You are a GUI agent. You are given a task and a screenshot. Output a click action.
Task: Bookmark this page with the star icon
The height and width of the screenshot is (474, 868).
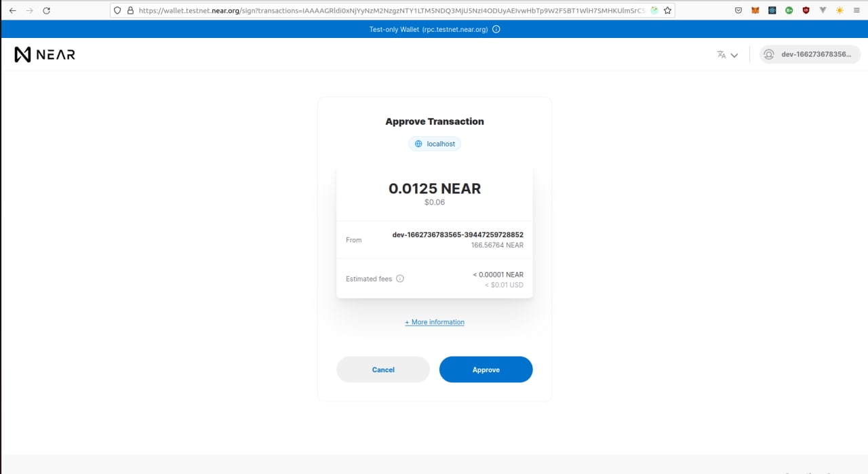tap(668, 11)
